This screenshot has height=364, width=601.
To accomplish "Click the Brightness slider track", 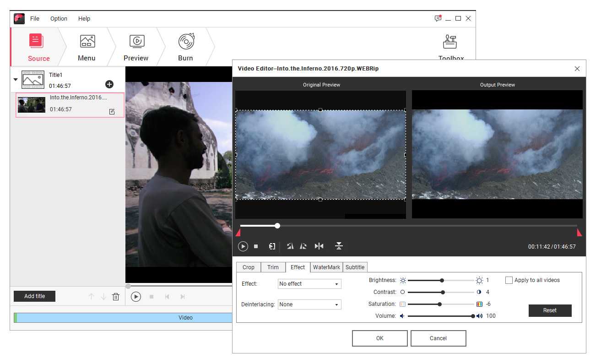I will pyautogui.click(x=441, y=280).
